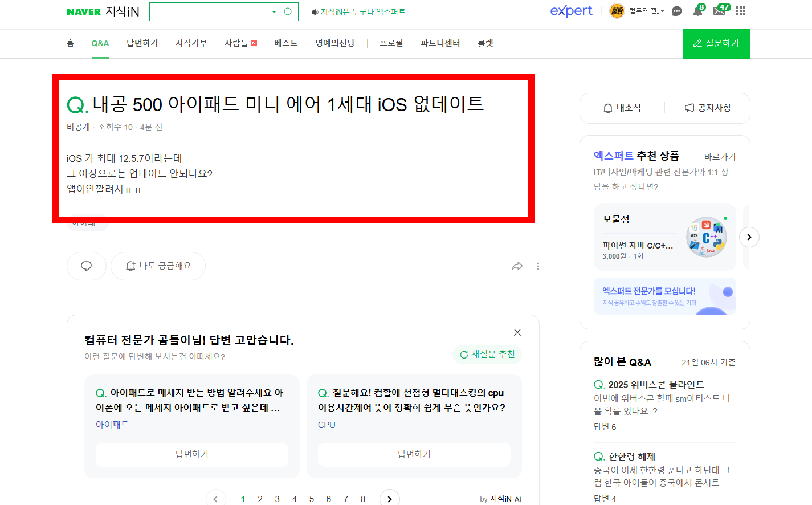Select recommendation page 2
The width and height of the screenshot is (812, 505).
(x=260, y=499)
